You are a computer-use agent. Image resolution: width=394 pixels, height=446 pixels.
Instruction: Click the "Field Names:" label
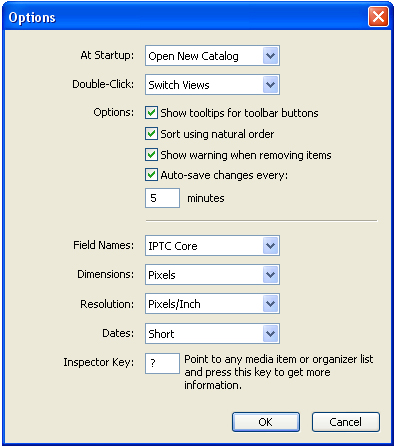[x=103, y=245]
